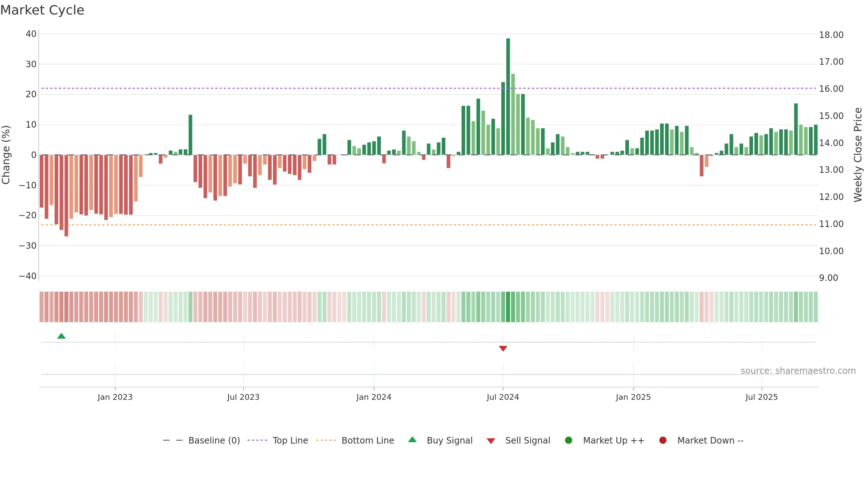Click the gray dashed baseline legend sample

coord(173,441)
